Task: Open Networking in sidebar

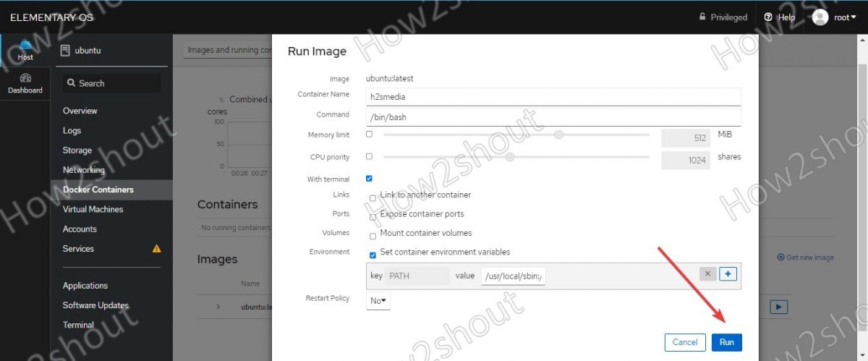Action: pyautogui.click(x=84, y=170)
